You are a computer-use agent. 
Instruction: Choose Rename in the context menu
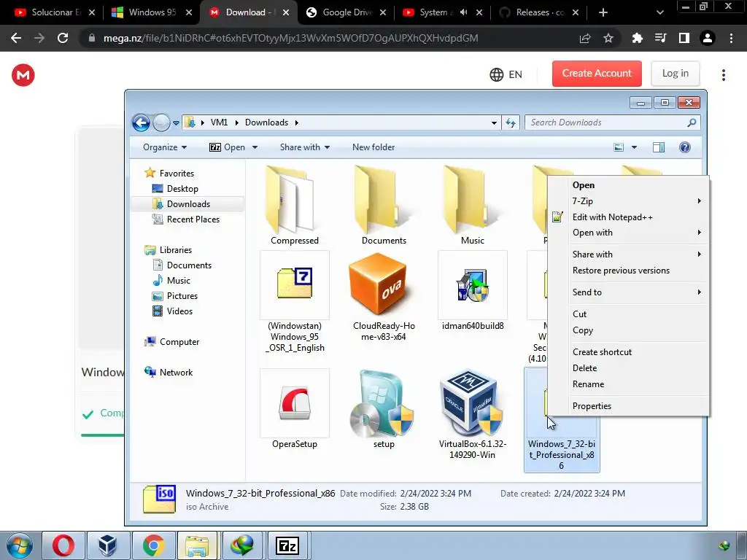(x=628, y=384)
